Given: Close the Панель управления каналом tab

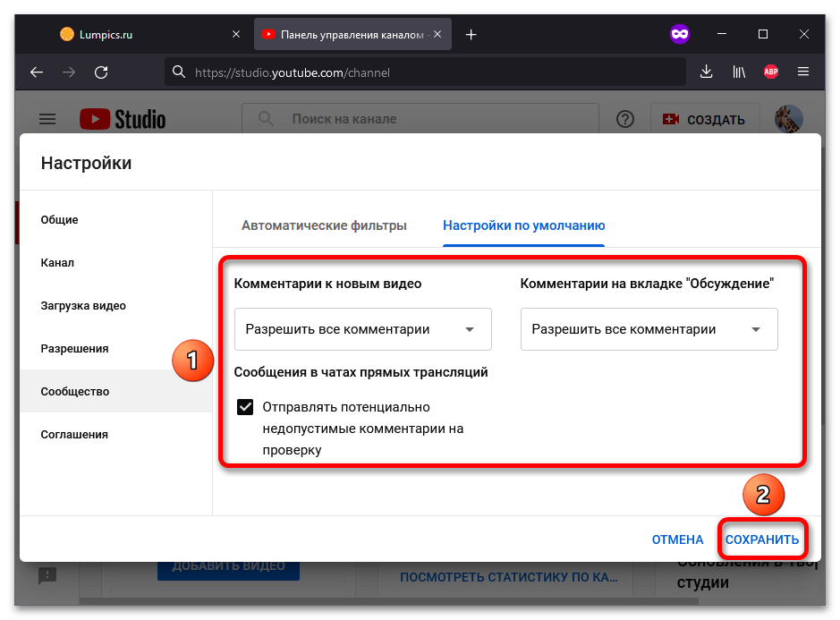Looking at the screenshot, I should tap(437, 34).
